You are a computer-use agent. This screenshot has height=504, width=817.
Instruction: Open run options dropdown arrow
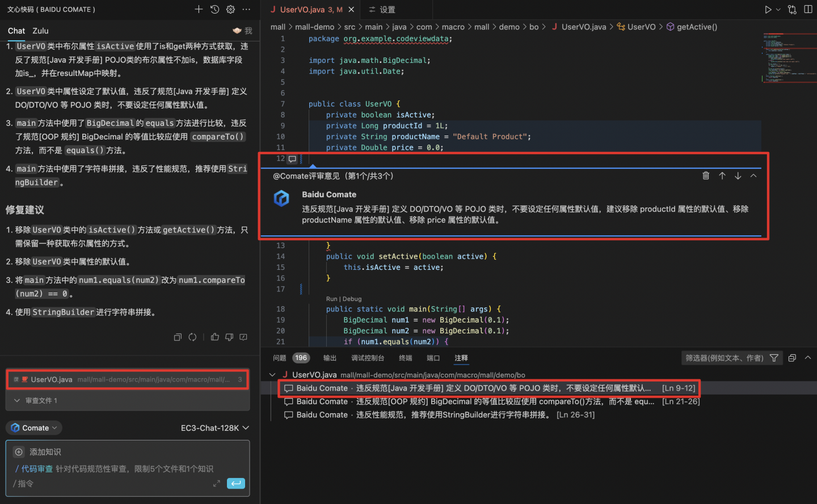pos(778,10)
